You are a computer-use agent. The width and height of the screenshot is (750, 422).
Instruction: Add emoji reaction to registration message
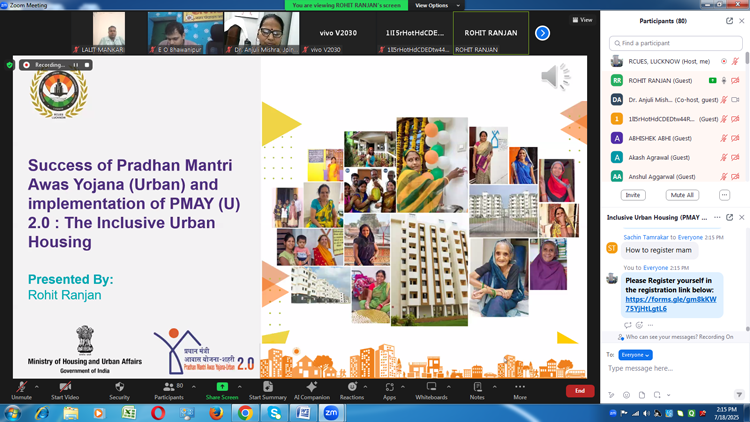pyautogui.click(x=639, y=325)
